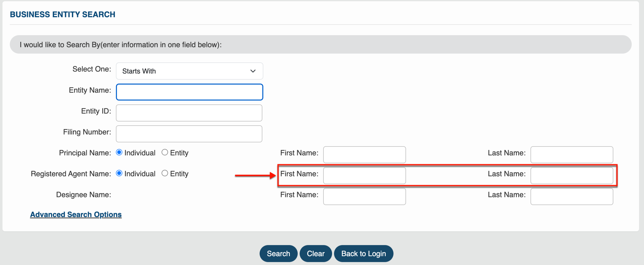
Task: Choose Entity radio for Registered Agent Name
Action: [x=165, y=173]
